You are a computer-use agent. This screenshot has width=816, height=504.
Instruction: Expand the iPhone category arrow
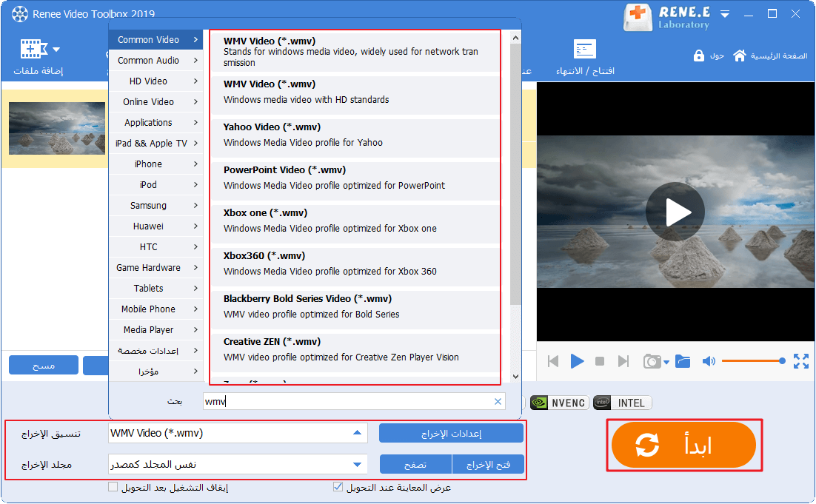click(195, 164)
